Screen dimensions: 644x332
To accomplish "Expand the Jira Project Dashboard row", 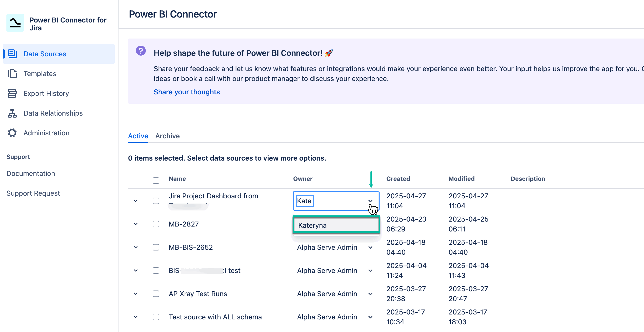I will [136, 201].
